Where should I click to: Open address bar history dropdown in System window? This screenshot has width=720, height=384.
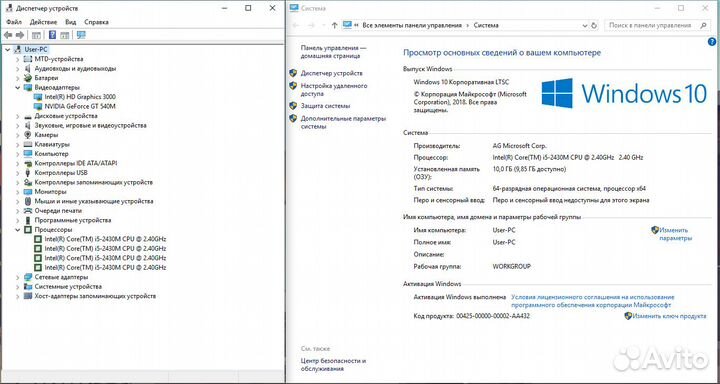(x=585, y=26)
